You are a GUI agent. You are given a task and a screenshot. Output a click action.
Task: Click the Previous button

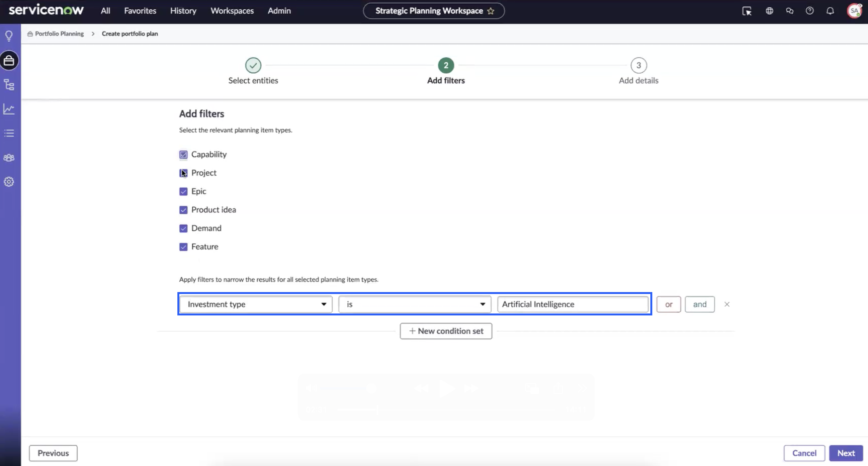53,453
